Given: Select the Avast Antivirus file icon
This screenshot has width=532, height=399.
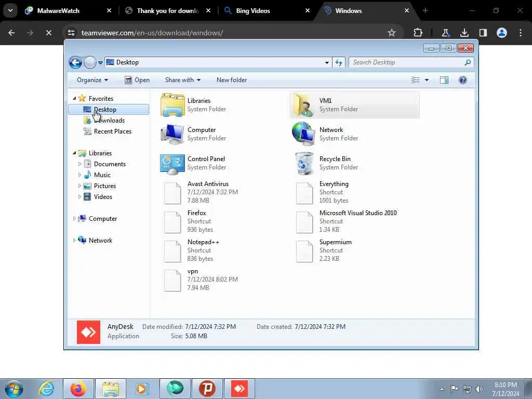Looking at the screenshot, I should (172, 193).
